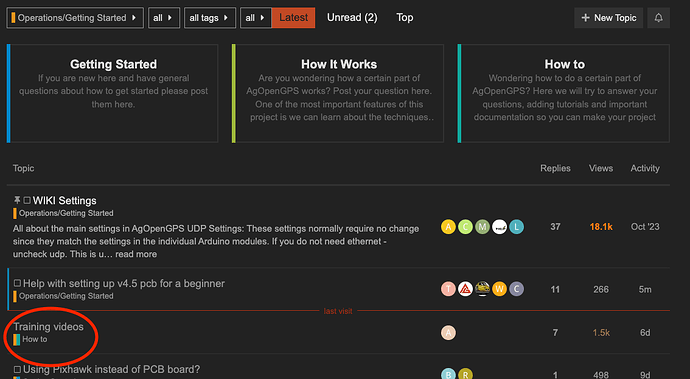Image resolution: width=690 pixels, height=379 pixels.
Task: Click the 18.1k views value
Action: (x=601, y=227)
